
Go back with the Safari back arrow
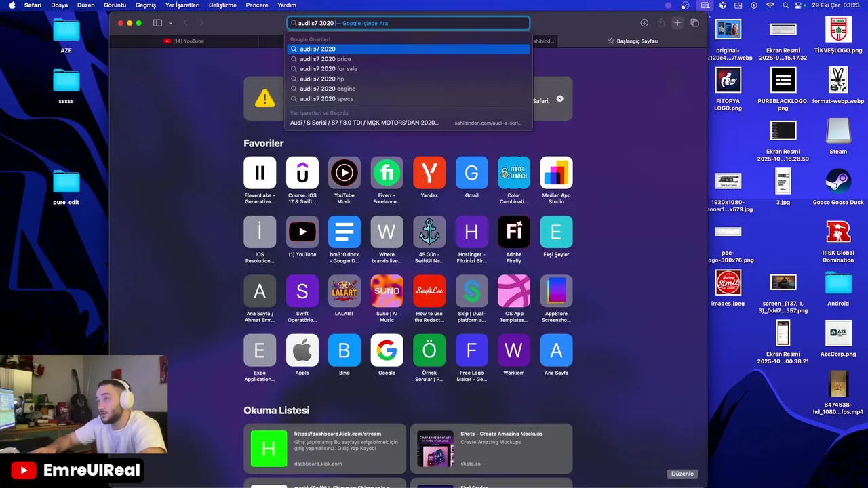coord(185,23)
